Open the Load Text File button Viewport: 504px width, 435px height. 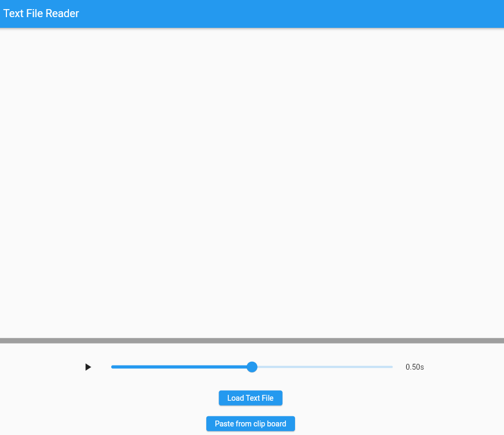pos(250,398)
